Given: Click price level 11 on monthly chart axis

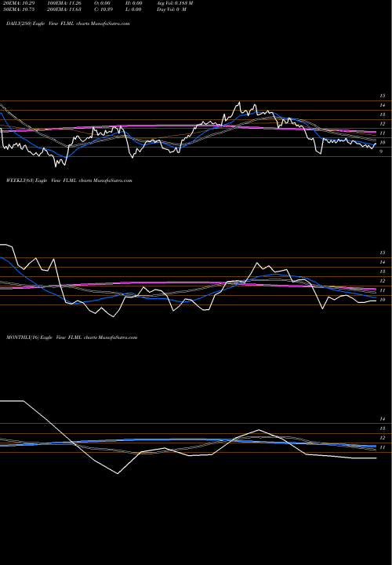Looking at the screenshot, I should pyautogui.click(x=383, y=447).
